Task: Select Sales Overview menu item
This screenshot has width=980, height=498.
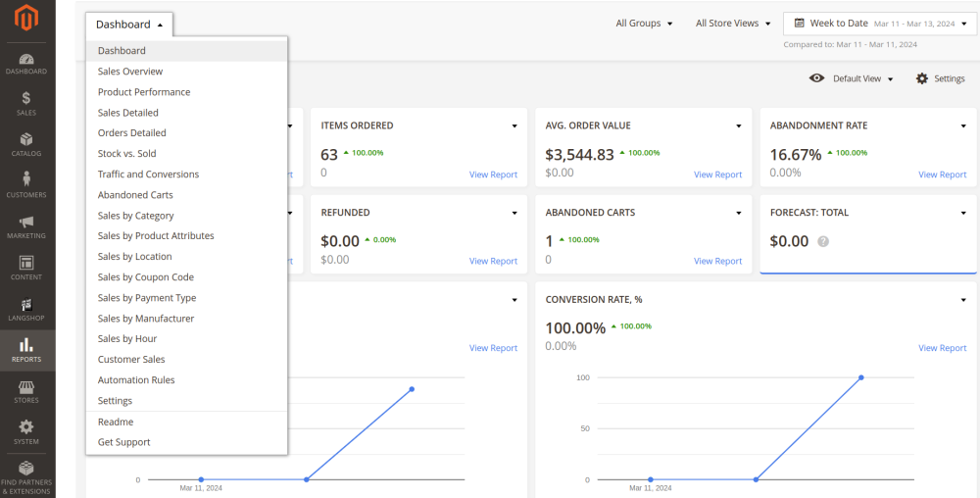Action: pos(187,72)
